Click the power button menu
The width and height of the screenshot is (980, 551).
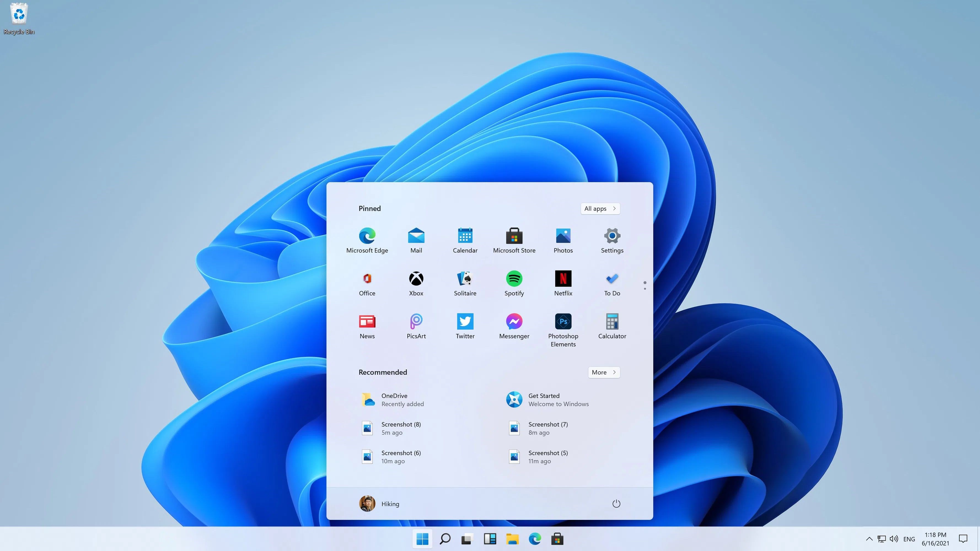pos(616,503)
